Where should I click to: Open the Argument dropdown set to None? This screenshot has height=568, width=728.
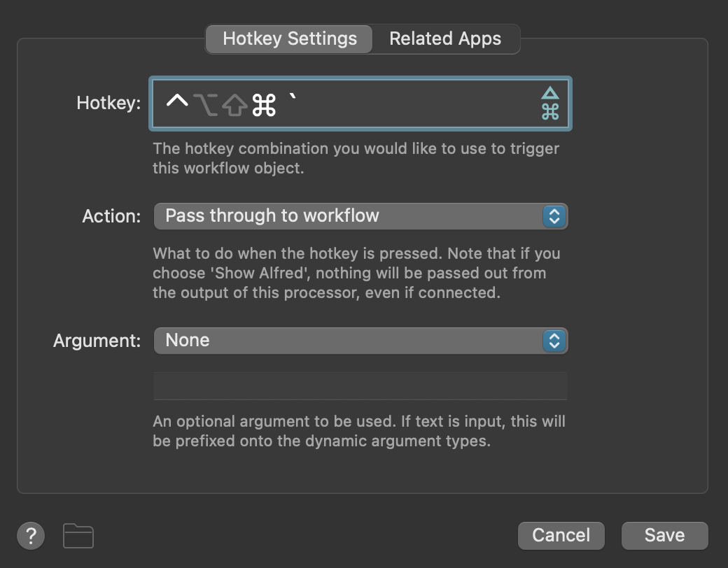coord(360,341)
